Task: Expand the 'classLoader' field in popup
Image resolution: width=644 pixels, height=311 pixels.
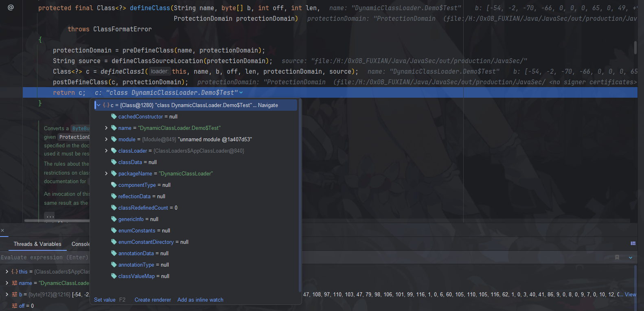Action: tap(106, 151)
